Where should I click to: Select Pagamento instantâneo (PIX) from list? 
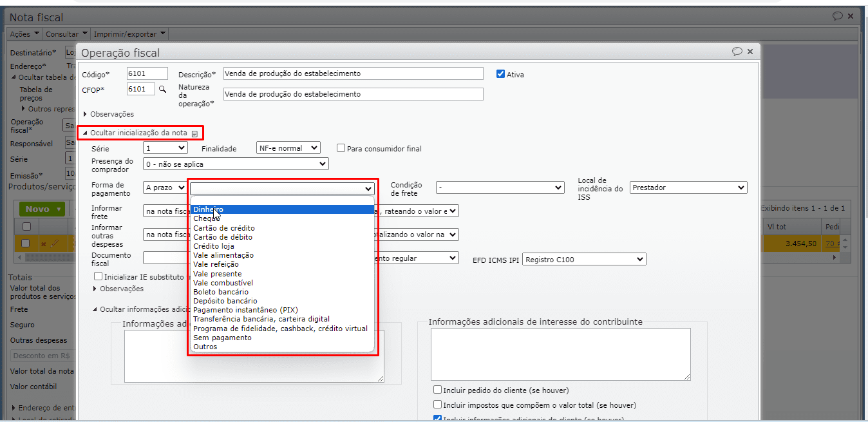tap(245, 310)
